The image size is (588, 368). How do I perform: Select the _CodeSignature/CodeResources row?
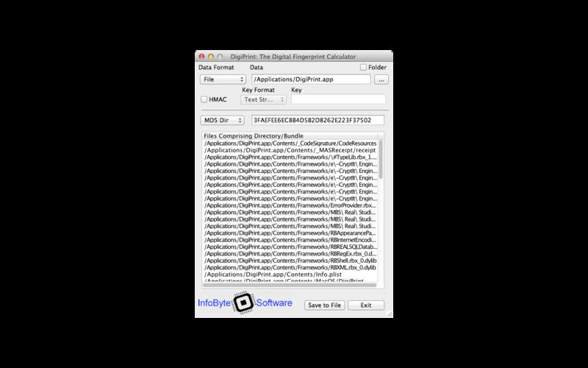pyautogui.click(x=290, y=144)
